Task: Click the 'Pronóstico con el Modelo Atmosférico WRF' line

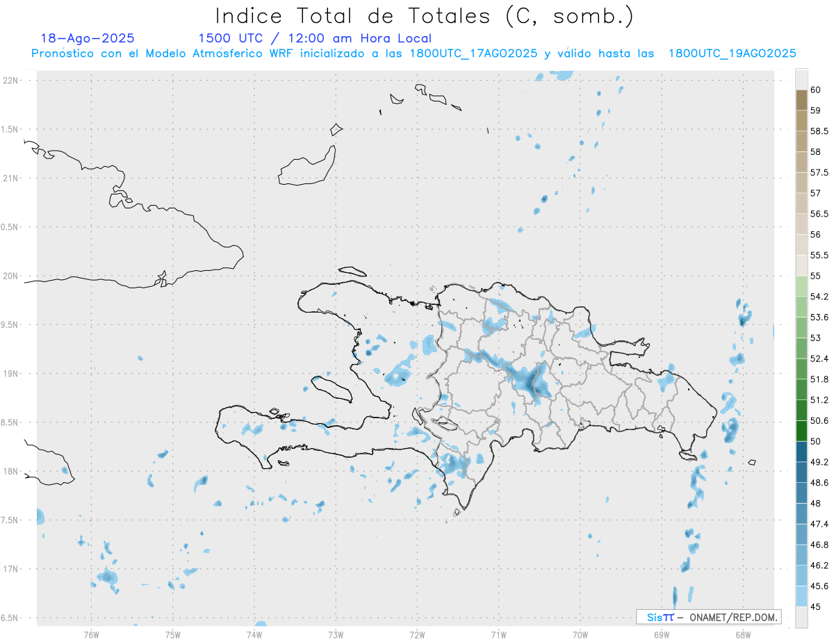Action: [x=414, y=53]
